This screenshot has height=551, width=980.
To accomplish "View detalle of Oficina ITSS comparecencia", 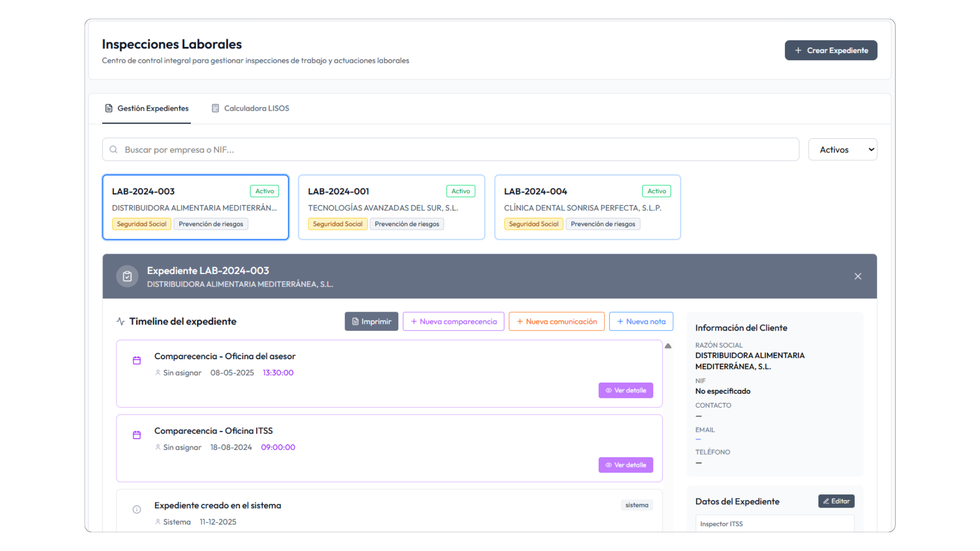I will click(x=625, y=465).
